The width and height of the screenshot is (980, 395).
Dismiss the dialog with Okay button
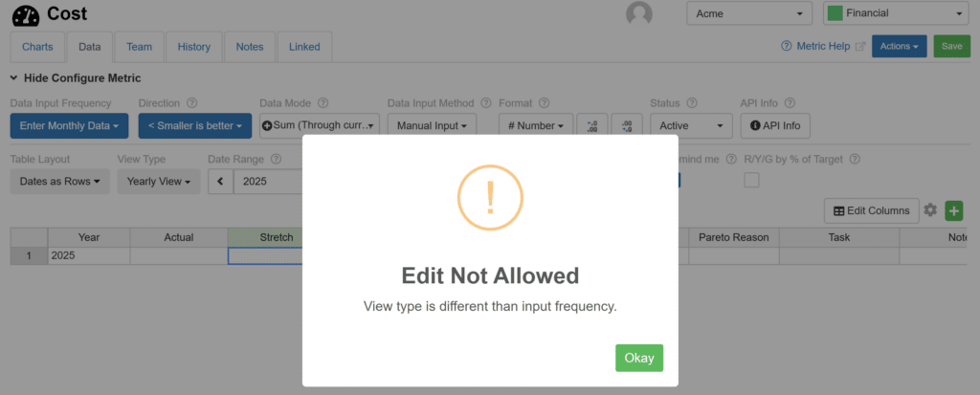coord(638,358)
